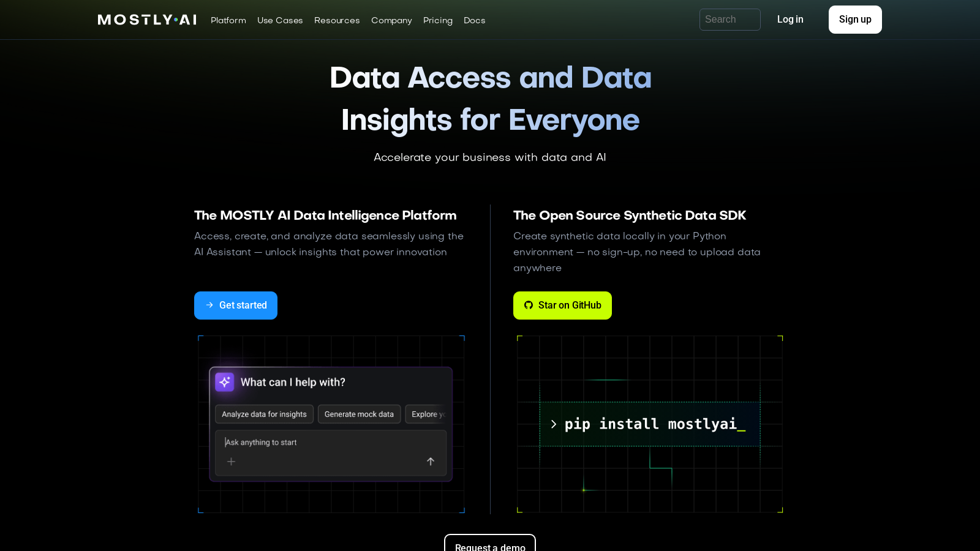This screenshot has width=980, height=551.
Task: Select the Generate mock data chip
Action: tap(359, 414)
